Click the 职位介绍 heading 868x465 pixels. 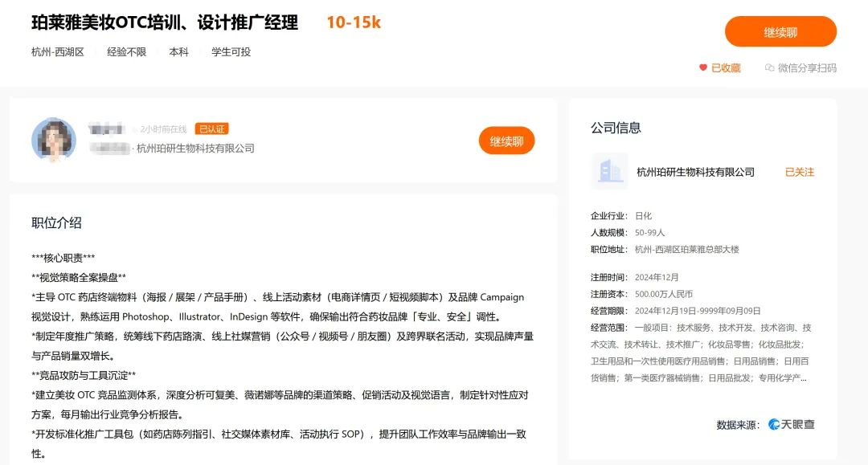coord(56,222)
